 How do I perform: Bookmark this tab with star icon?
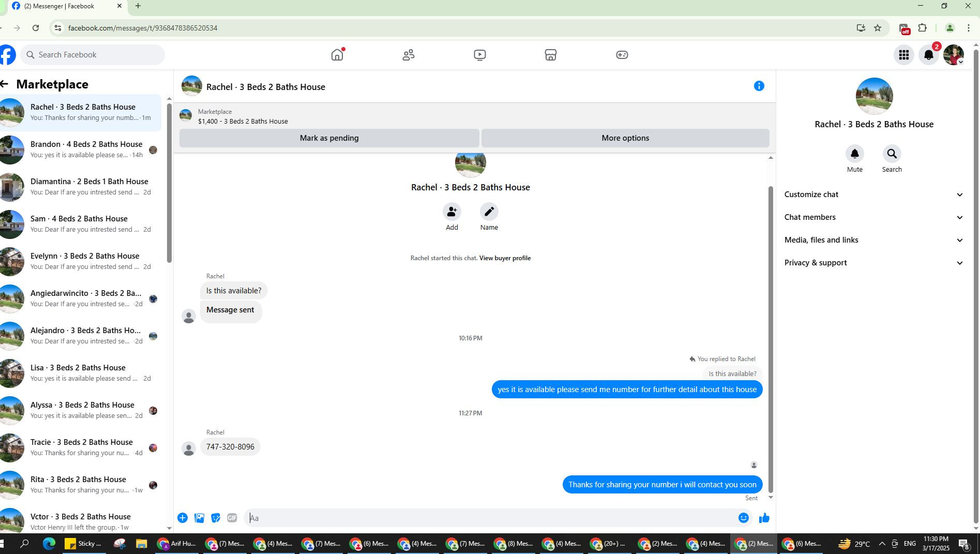point(878,28)
